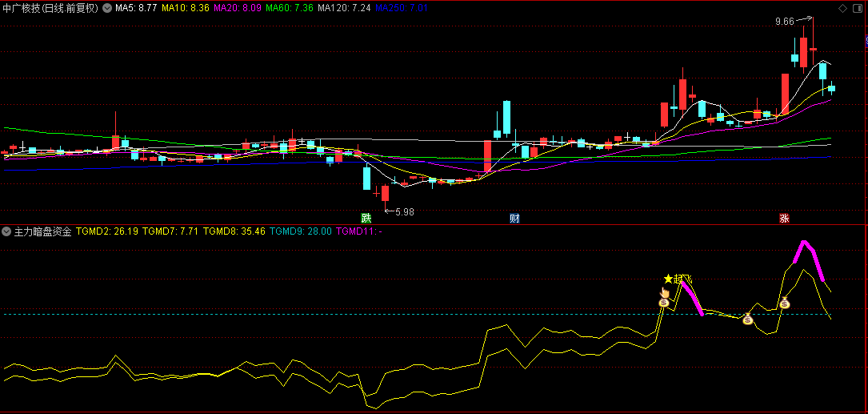Select the 中广核技(日线.前复权) chart title
Viewport: 868px width, 414px height.
pos(51,8)
